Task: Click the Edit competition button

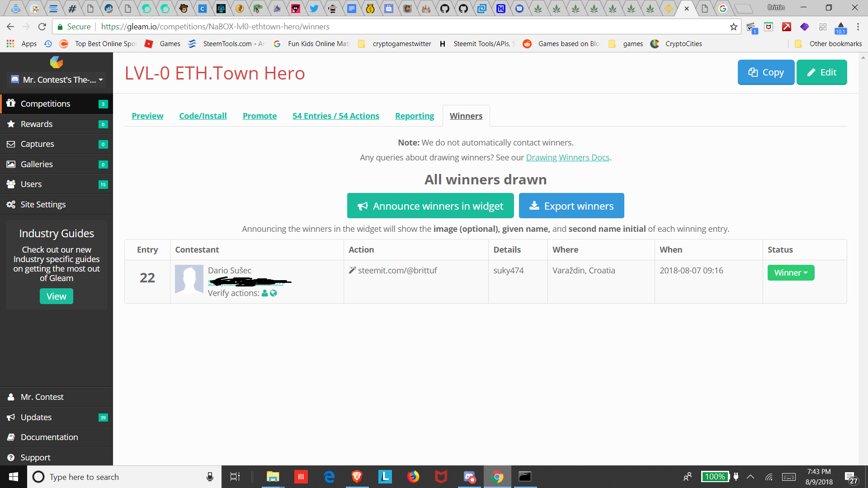Action: tap(821, 72)
